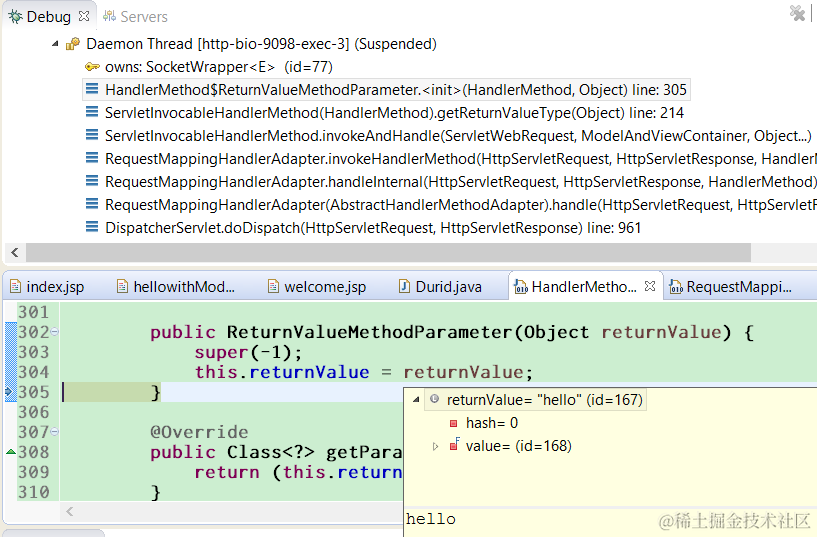This screenshot has height=537, width=817.
Task: Click stack frame icon for invokeHandlerMethod
Action: coord(92,158)
